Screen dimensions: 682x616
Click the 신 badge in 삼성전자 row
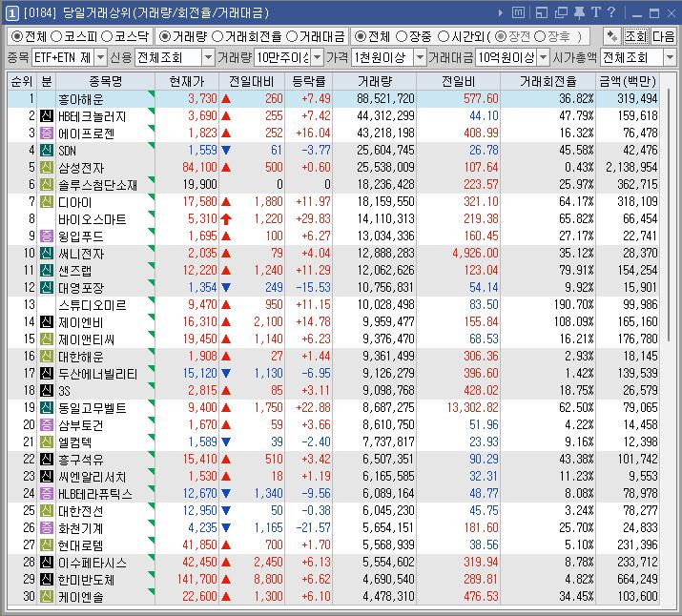(x=47, y=168)
